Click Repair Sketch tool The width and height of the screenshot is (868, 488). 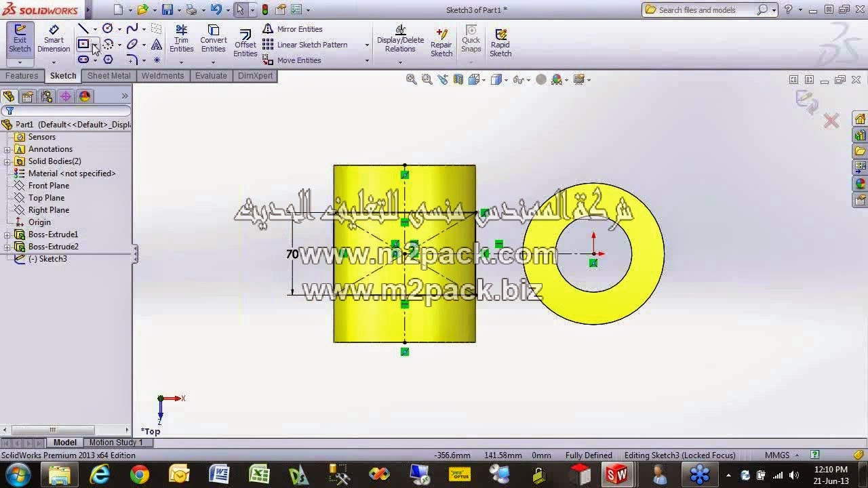click(441, 42)
